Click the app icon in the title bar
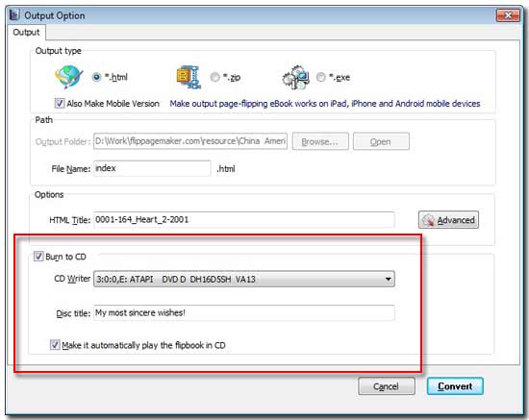529x420 pixels. coord(13,14)
